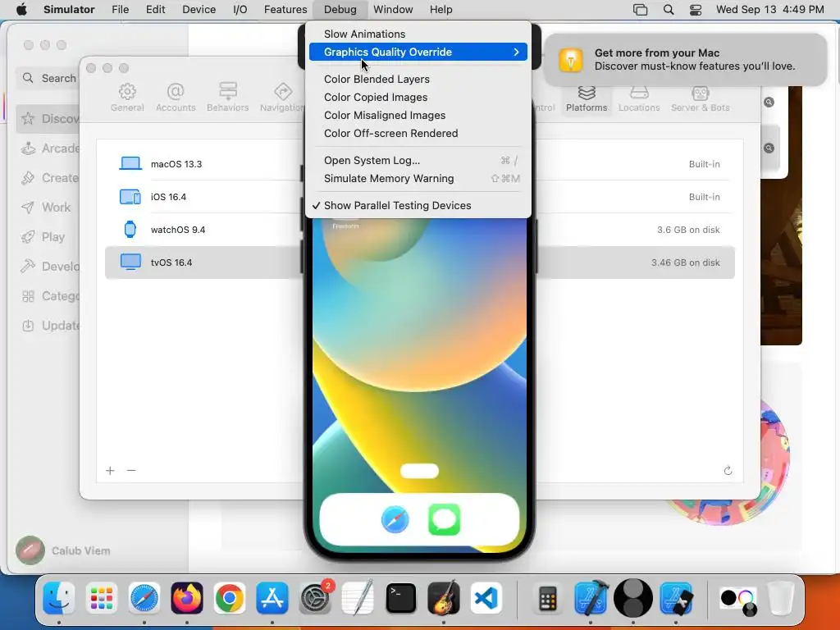
Task: Expand Graphics Quality Override submenu
Action: click(418, 52)
